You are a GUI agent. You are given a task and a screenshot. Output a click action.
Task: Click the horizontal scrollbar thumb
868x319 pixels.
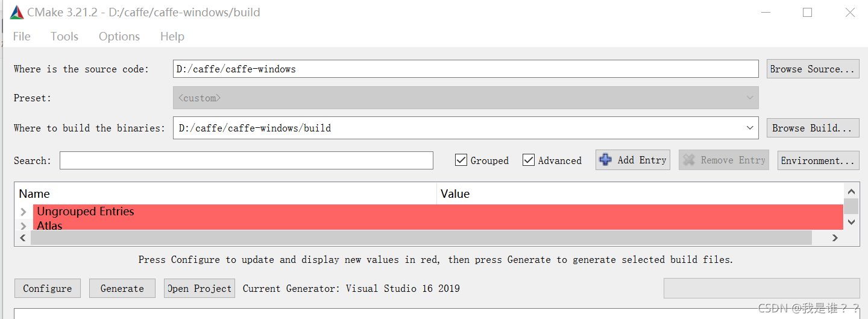(421, 238)
